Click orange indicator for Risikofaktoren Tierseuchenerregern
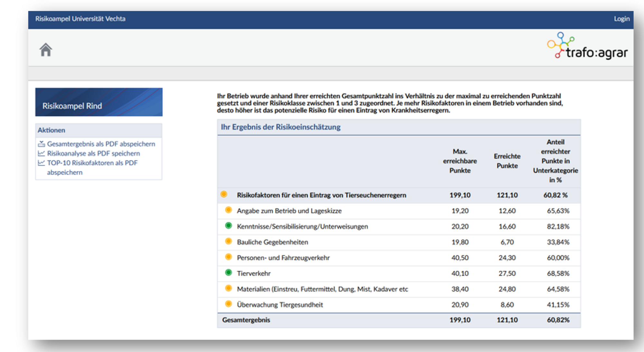The image size is (644, 352). point(224,194)
